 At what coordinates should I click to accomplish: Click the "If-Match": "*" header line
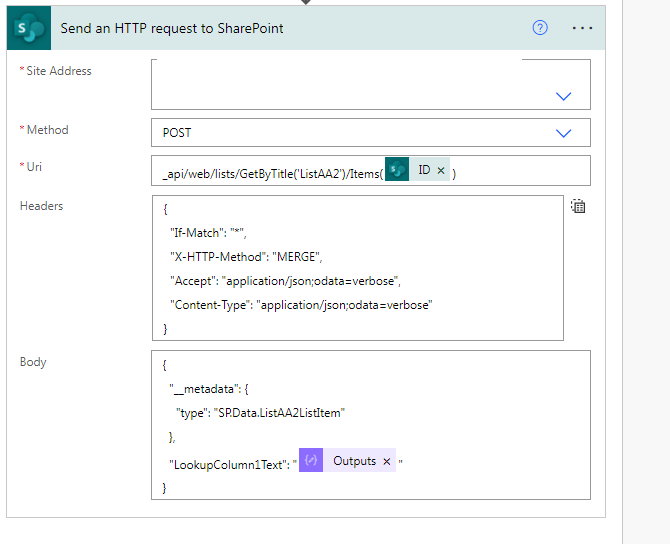[x=208, y=233]
